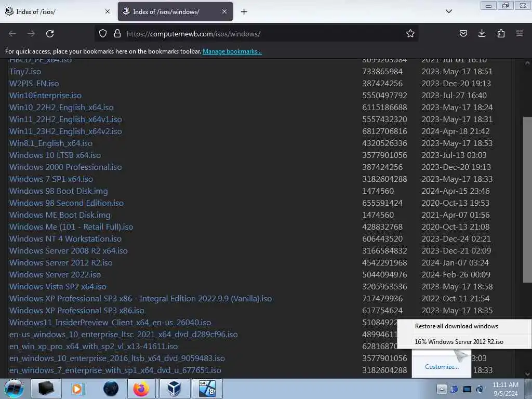
Task: Open Windows Media Player taskbar icon
Action: tap(77, 389)
